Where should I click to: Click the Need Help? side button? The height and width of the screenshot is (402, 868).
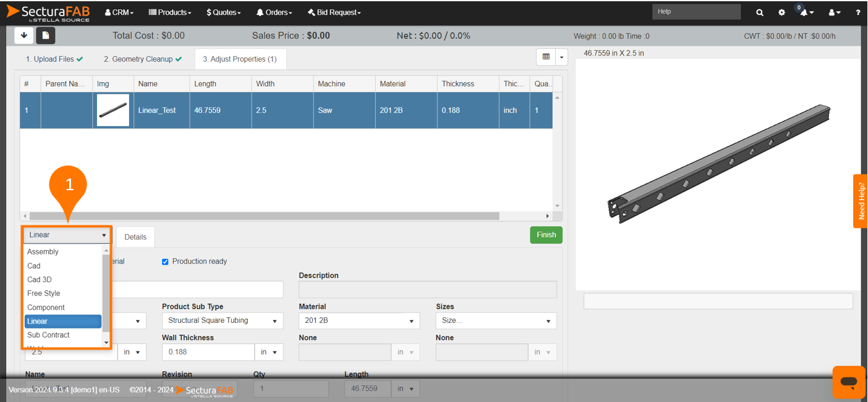coord(861,201)
